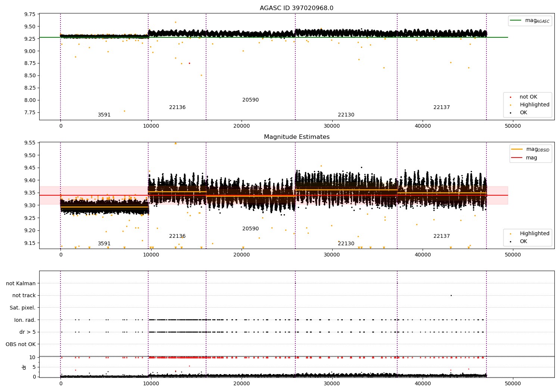Click the 'not track' axis label
Image resolution: width=560 pixels, height=392 pixels.
click(24, 295)
